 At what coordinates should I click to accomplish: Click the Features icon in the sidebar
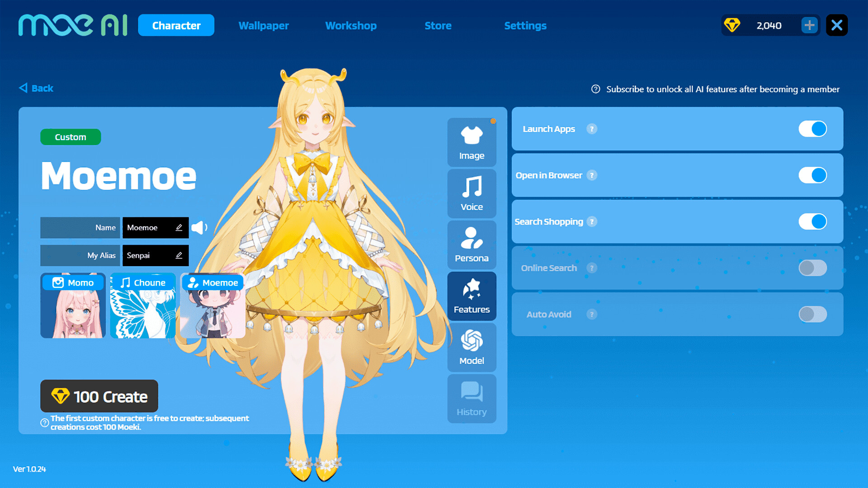tap(472, 296)
